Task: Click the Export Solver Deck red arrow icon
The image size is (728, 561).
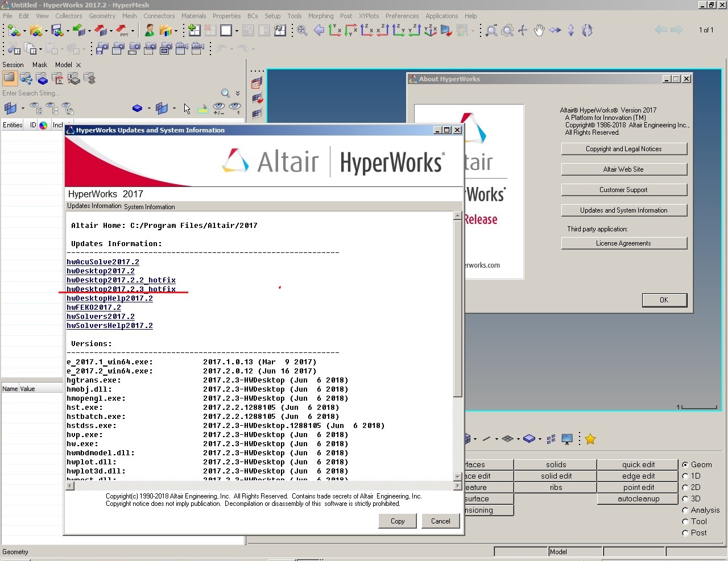Action: pos(100,30)
